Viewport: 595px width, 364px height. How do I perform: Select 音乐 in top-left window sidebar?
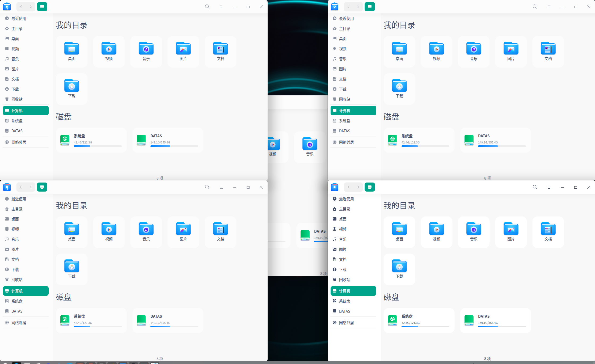(26, 59)
